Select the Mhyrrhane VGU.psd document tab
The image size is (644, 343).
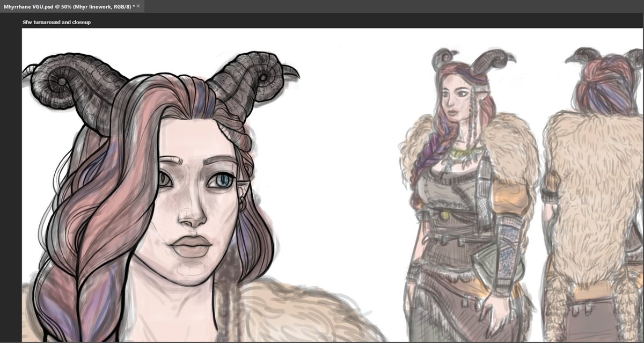pos(72,6)
